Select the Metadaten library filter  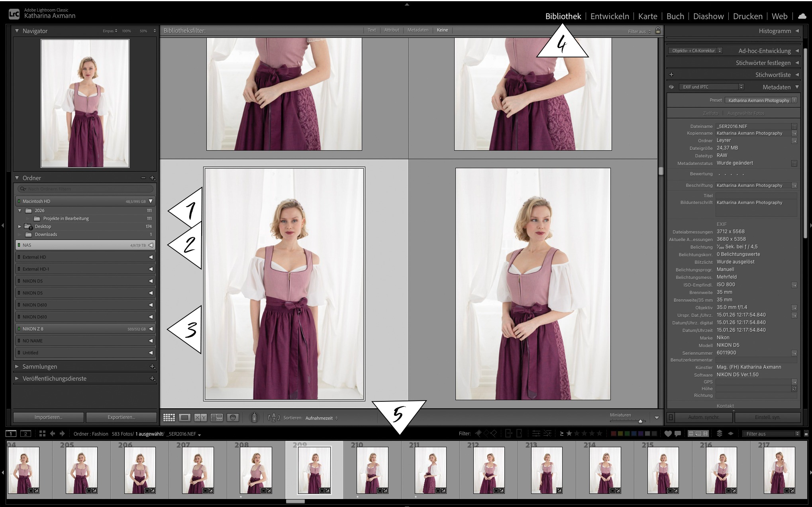click(418, 30)
